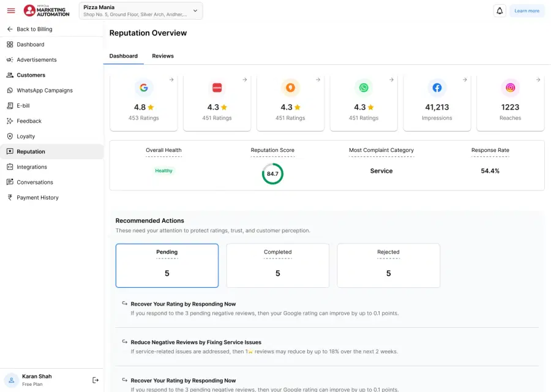Viewport: 551px width, 392px height.
Task: Open Feedback in the sidebar
Action: pyautogui.click(x=51, y=121)
